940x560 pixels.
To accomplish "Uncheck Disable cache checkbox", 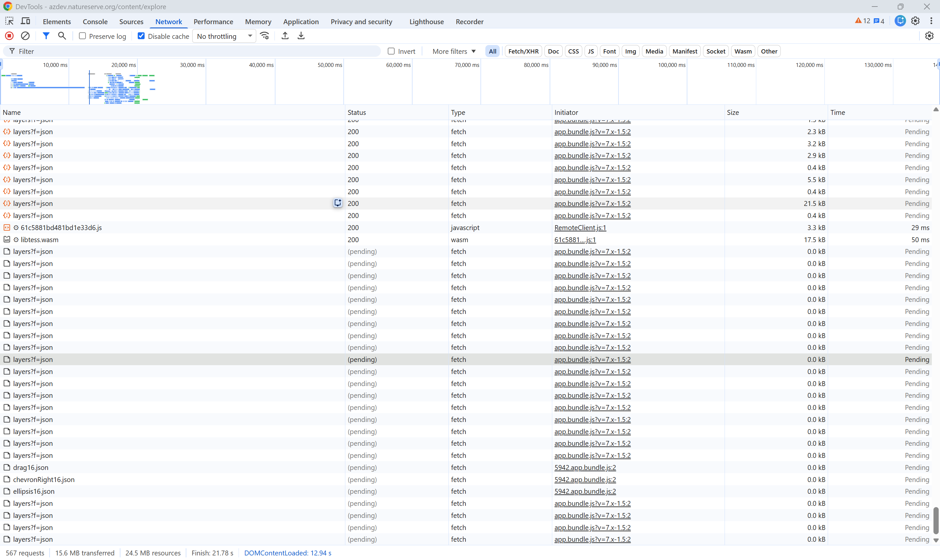I will click(x=141, y=36).
